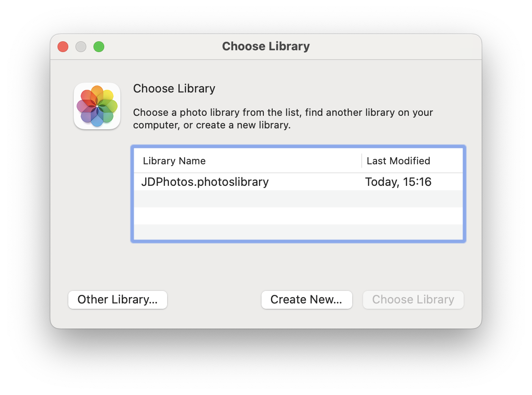Click the Today, 15:16 modification date
The image size is (532, 395).
click(x=398, y=182)
